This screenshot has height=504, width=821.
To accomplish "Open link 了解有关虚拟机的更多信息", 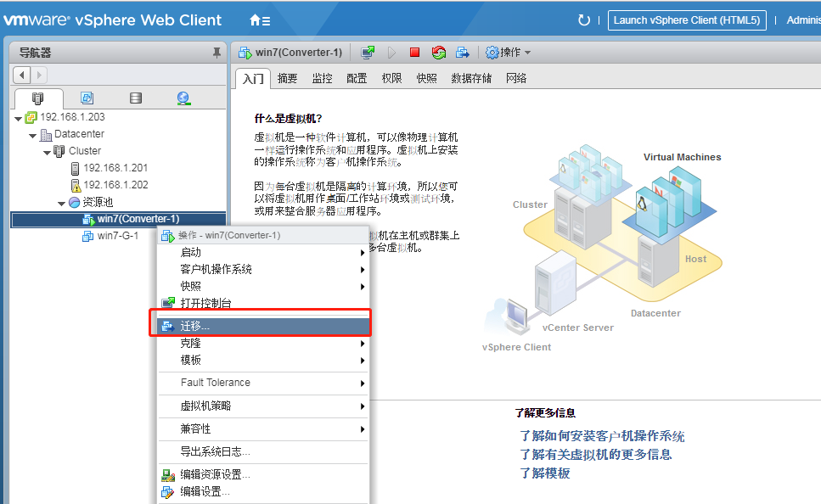I will 595,454.
